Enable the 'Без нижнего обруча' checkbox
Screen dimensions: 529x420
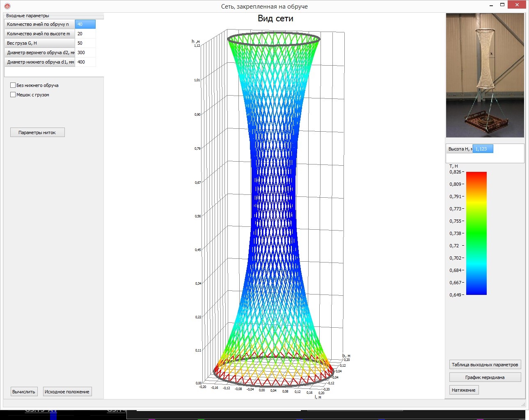click(x=13, y=85)
